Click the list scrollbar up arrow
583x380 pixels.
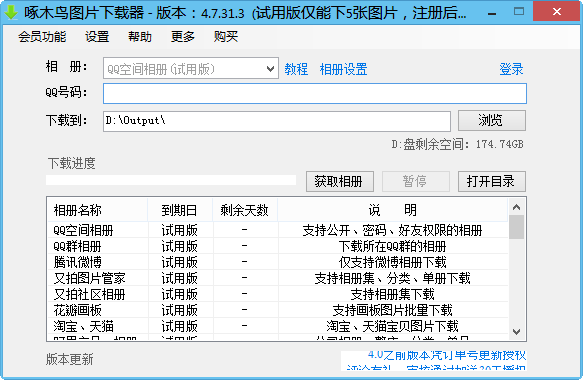[516, 207]
